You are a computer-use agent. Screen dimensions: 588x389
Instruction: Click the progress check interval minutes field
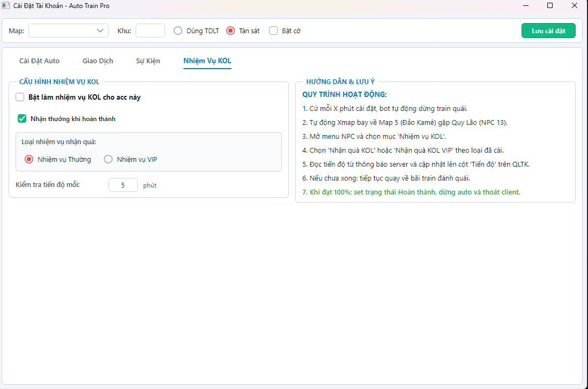(x=123, y=185)
